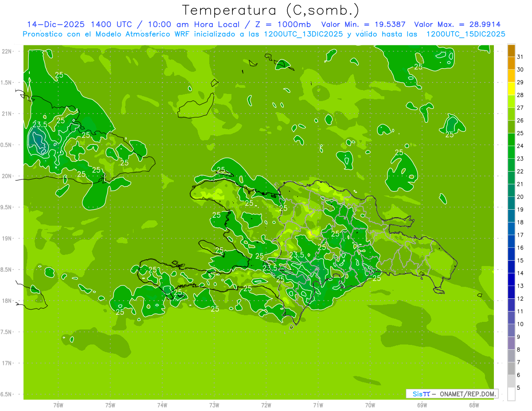This screenshot has height=411, width=532.
Task: Pick the legend color between 24 and 25
Action: pos(512,140)
